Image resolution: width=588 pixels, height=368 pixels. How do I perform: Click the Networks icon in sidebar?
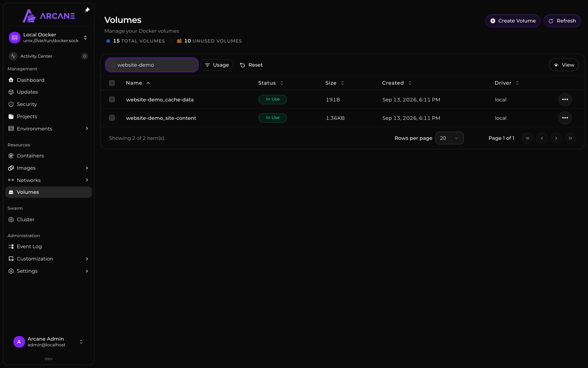pyautogui.click(x=11, y=180)
